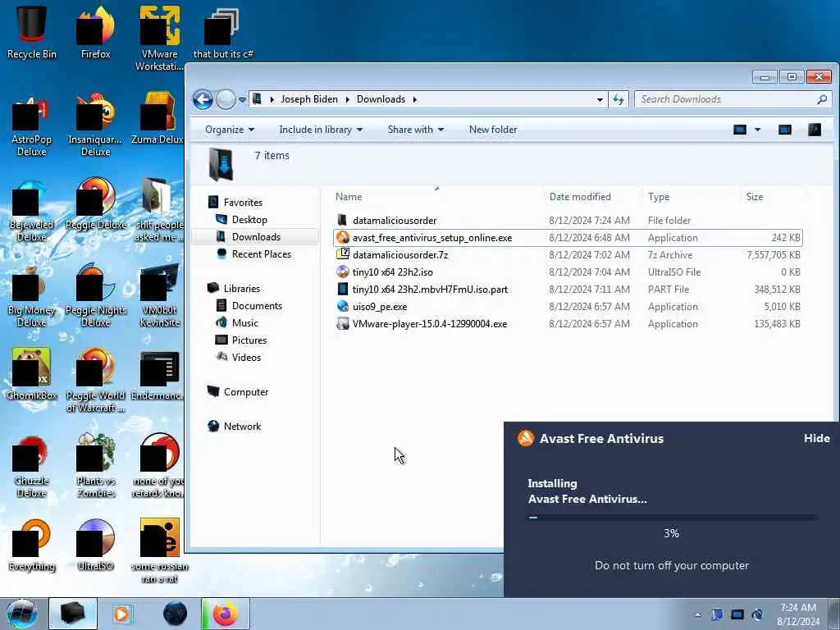The image size is (840, 630).
Task: Sort files by Name column
Action: coord(349,197)
